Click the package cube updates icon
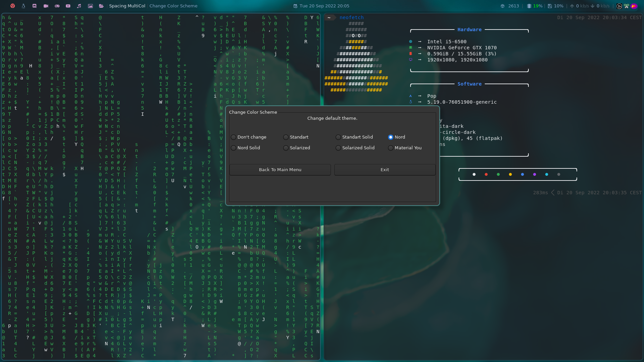 click(x=503, y=6)
